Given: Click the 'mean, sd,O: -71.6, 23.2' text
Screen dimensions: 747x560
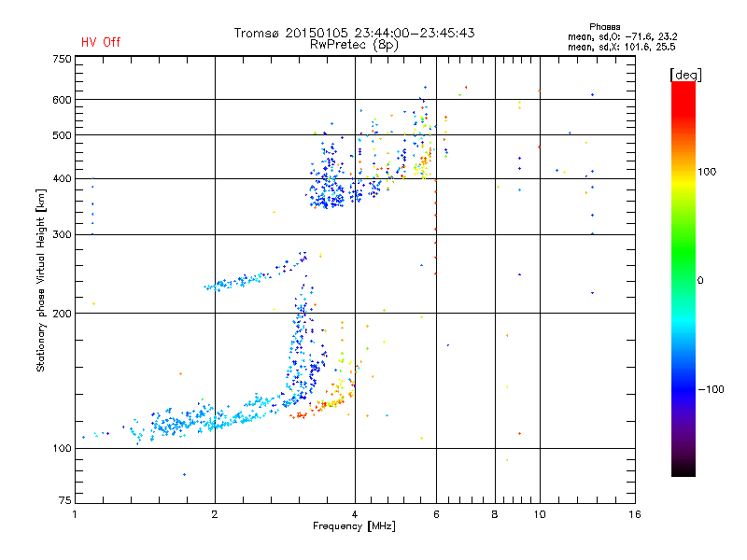Looking at the screenshot, I should pyautogui.click(x=622, y=36).
